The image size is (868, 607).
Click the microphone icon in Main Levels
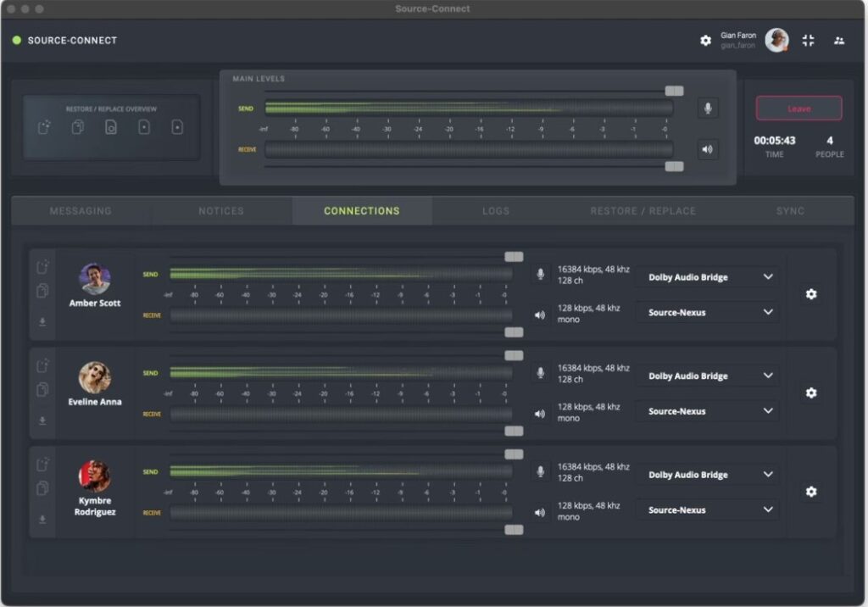(708, 108)
